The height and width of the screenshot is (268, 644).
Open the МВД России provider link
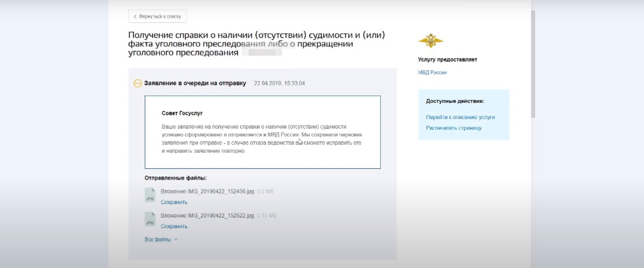432,72
